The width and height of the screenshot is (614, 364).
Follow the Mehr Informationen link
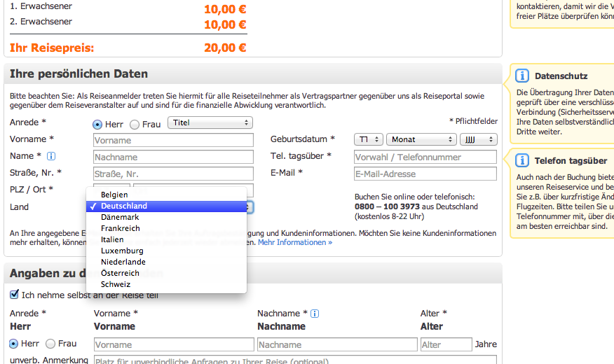pos(295,242)
